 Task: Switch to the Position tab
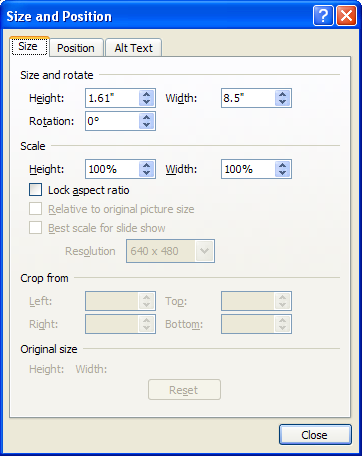coord(76,48)
